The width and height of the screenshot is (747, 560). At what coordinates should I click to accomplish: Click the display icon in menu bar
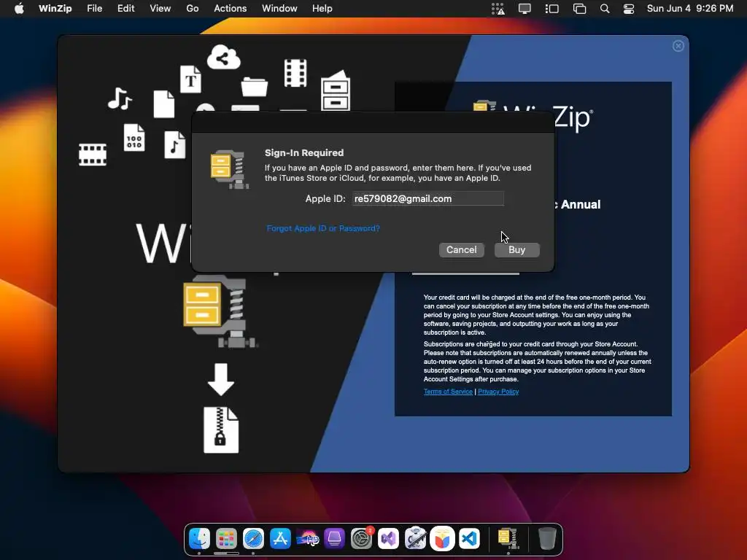click(x=525, y=9)
